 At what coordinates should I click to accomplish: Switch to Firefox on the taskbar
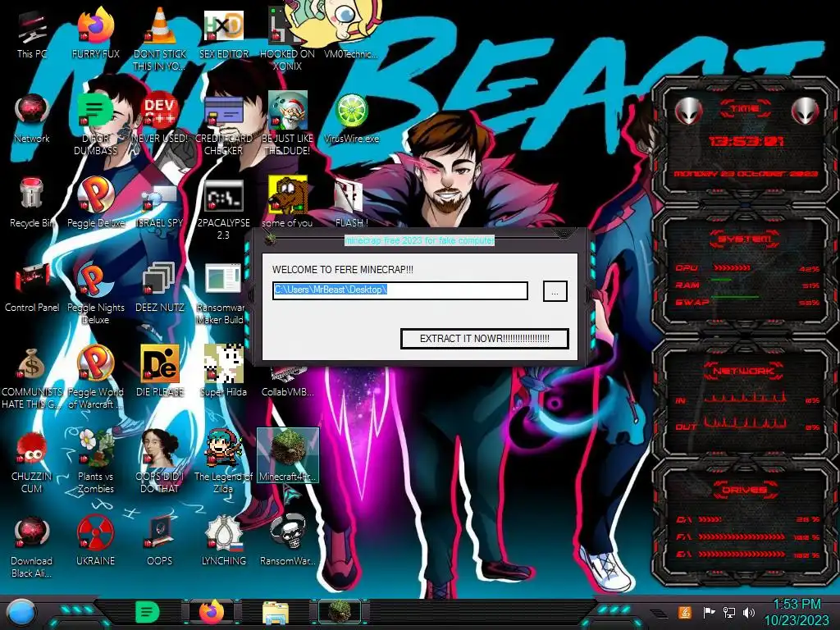click(211, 612)
